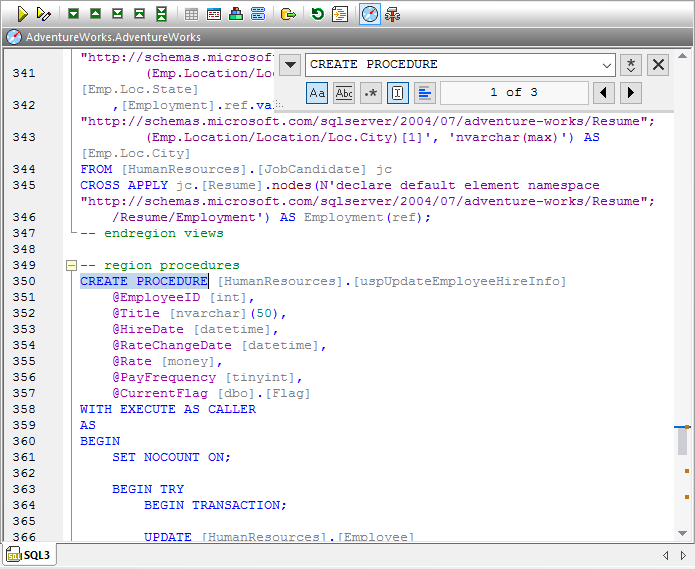
Task: Click the Execute query play icon
Action: pyautogui.click(x=22, y=14)
